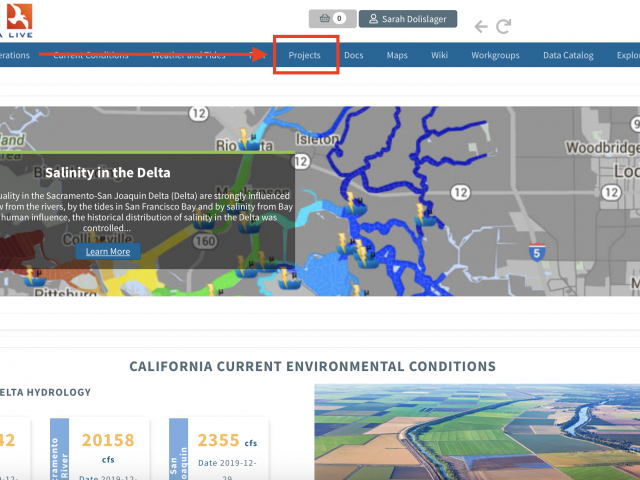
Task: Click the back arrow icon
Action: point(481,27)
